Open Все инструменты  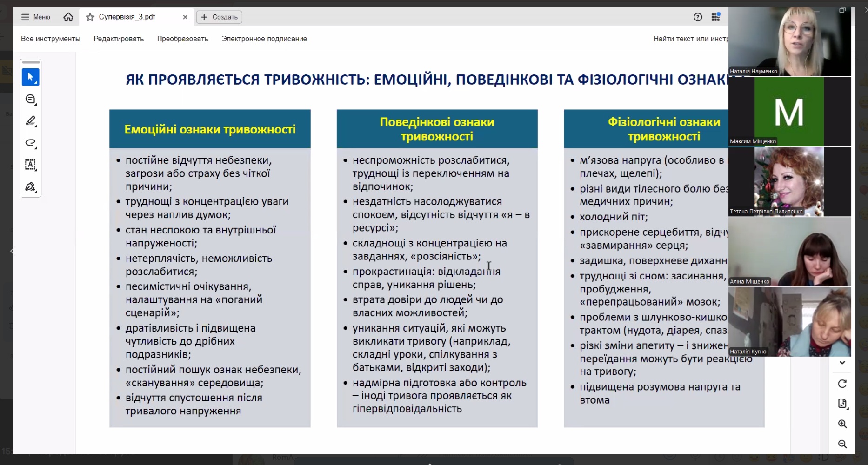pyautogui.click(x=51, y=39)
